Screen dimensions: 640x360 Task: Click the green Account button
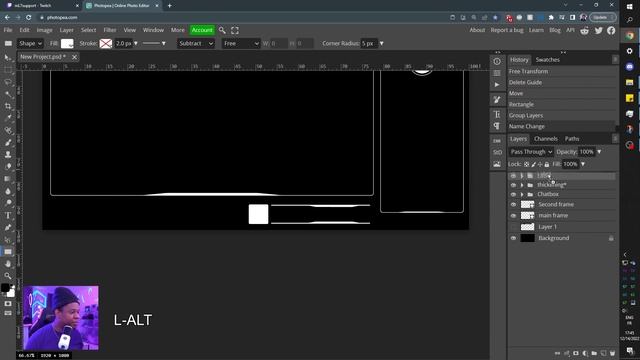(x=202, y=30)
